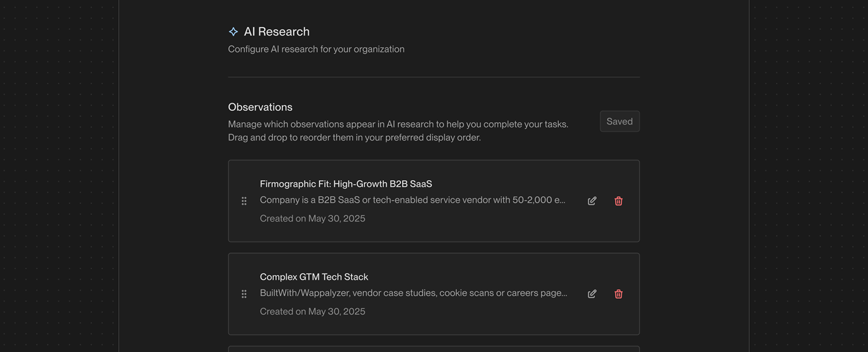Click the AI Research sparkle icon
Image resolution: width=868 pixels, height=352 pixels.
233,32
